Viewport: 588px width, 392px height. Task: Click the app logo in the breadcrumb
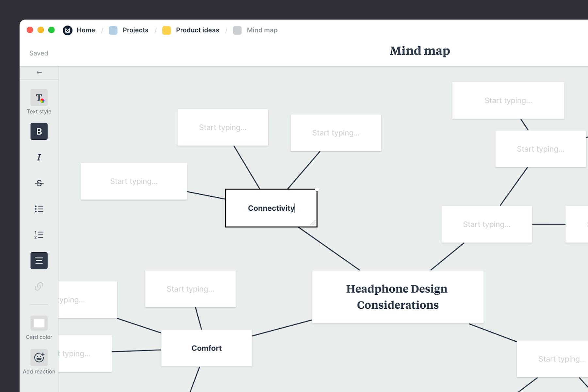pyautogui.click(x=67, y=30)
